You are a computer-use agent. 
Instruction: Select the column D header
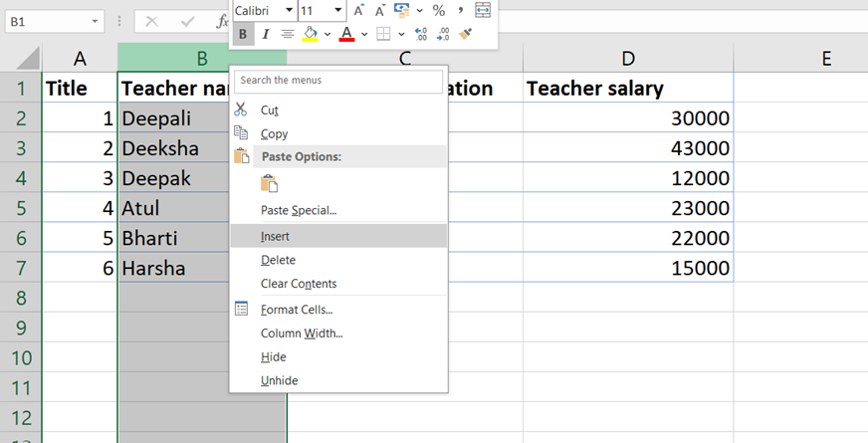click(628, 59)
